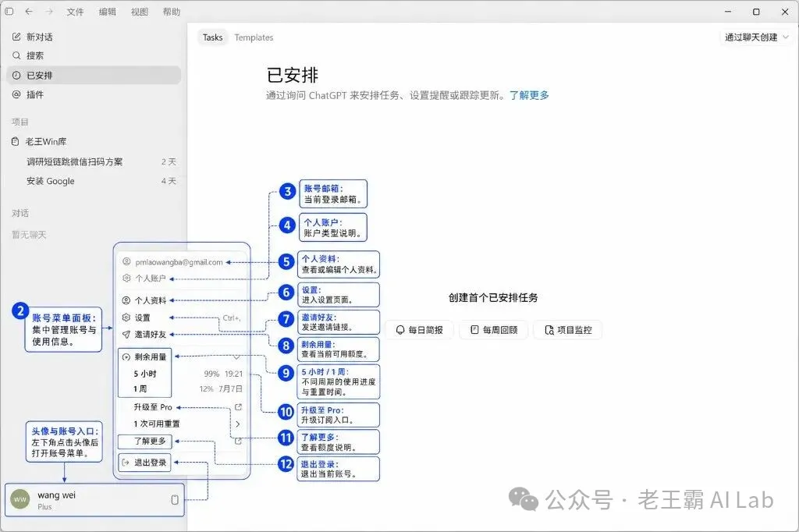Minimize the application window

point(728,11)
